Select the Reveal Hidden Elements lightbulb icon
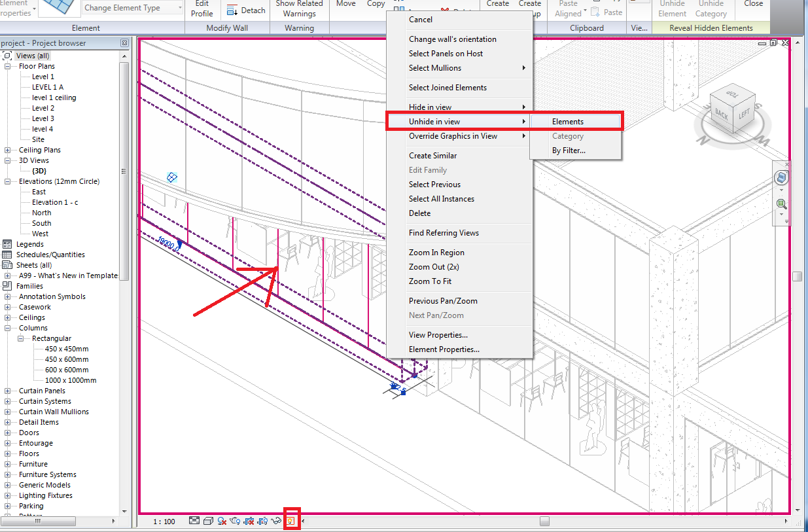The height and width of the screenshot is (532, 808). point(291,520)
